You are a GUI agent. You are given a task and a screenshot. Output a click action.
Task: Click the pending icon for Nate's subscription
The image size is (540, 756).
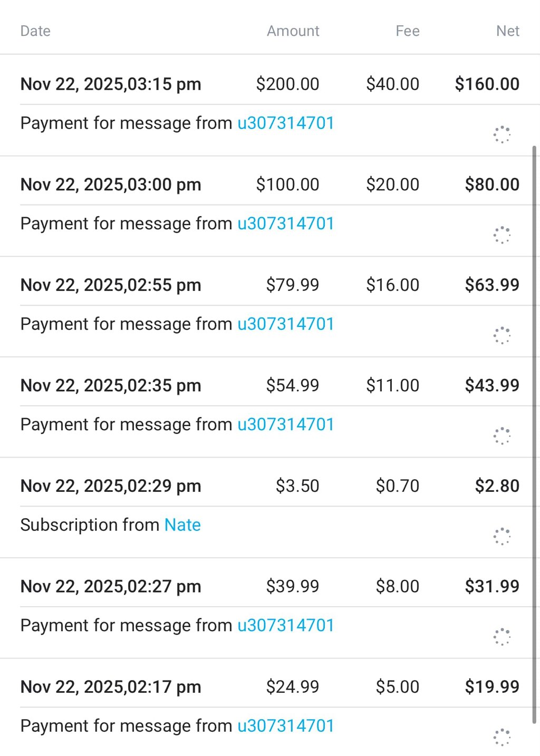tap(502, 536)
